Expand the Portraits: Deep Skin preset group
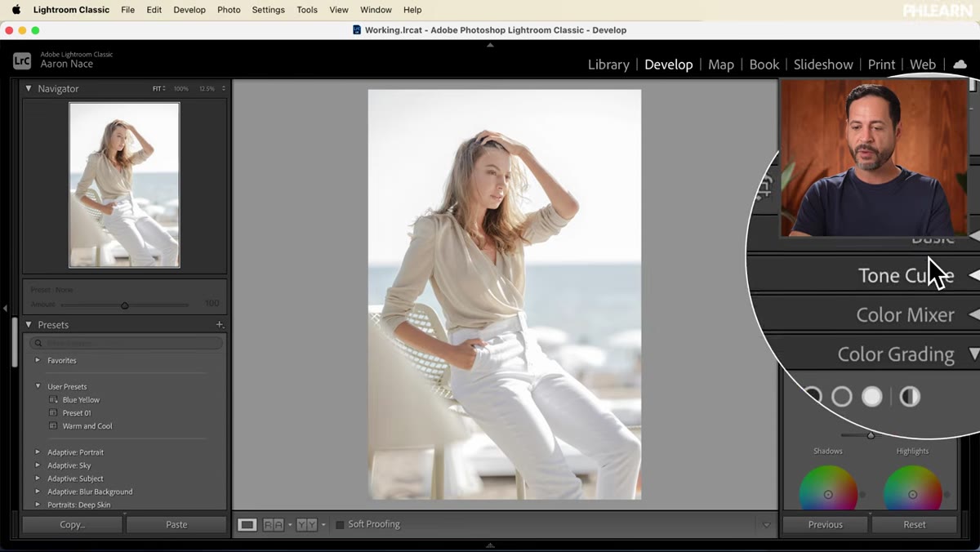 (x=38, y=505)
